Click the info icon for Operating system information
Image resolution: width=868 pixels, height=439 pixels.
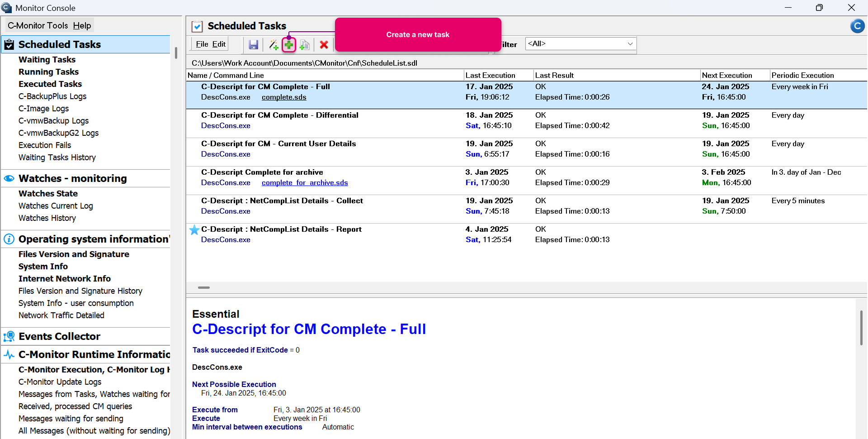pyautogui.click(x=9, y=239)
